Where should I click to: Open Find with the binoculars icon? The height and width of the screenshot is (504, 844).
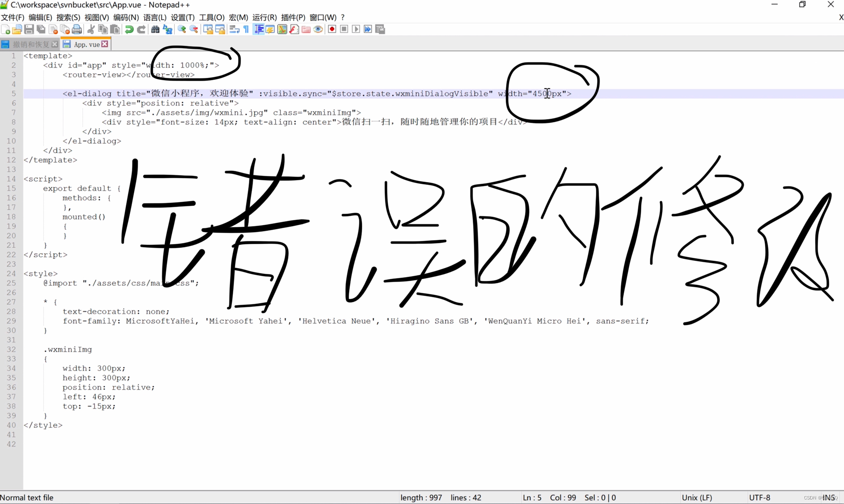coord(155,29)
